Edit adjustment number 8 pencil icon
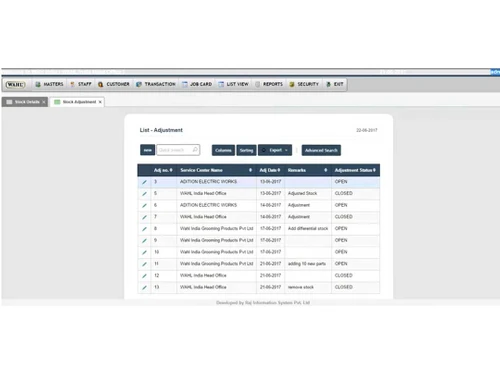 tap(144, 229)
